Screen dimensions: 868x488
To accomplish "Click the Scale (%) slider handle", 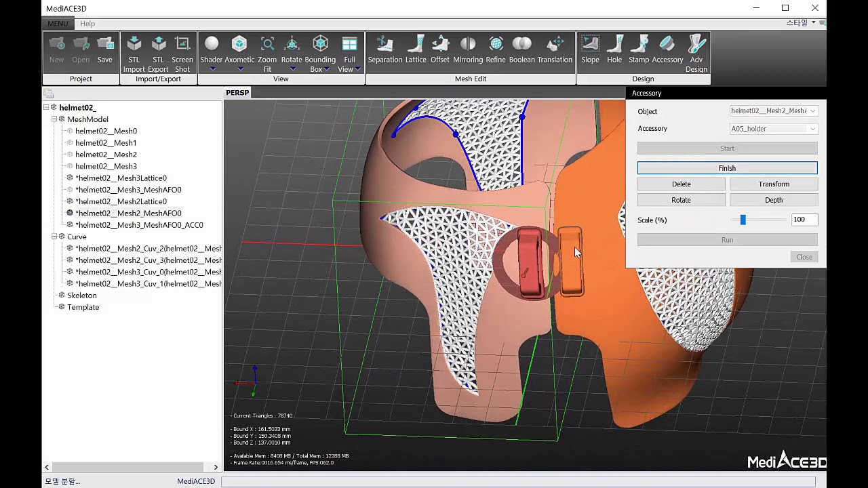I will pos(743,220).
